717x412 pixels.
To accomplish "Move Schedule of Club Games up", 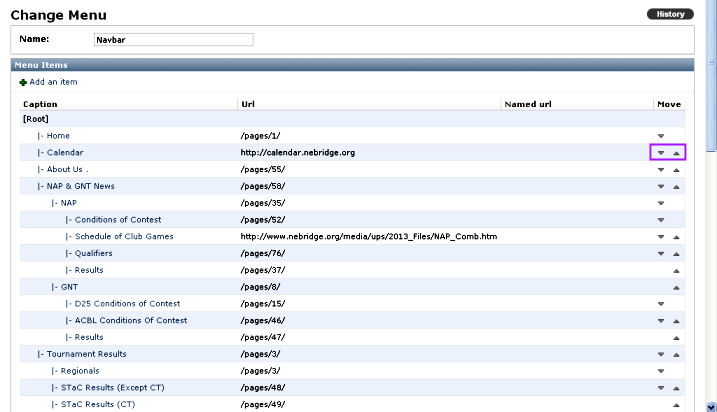I will [x=677, y=237].
